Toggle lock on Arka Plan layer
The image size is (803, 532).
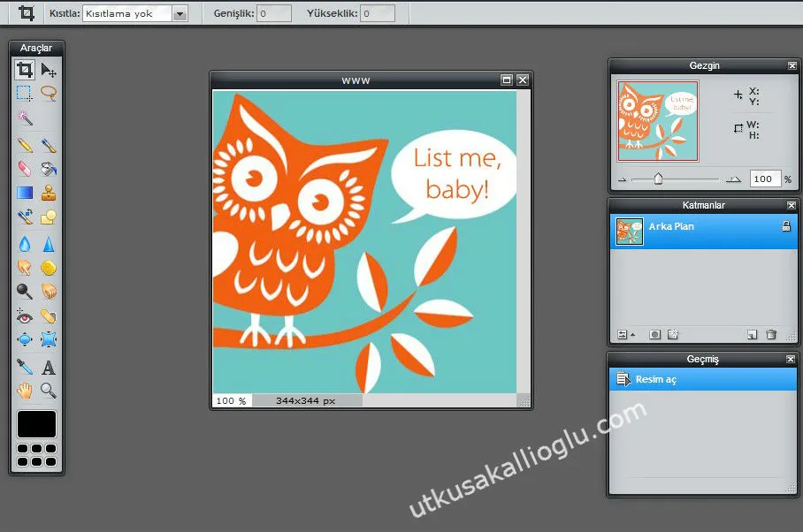coord(786,226)
